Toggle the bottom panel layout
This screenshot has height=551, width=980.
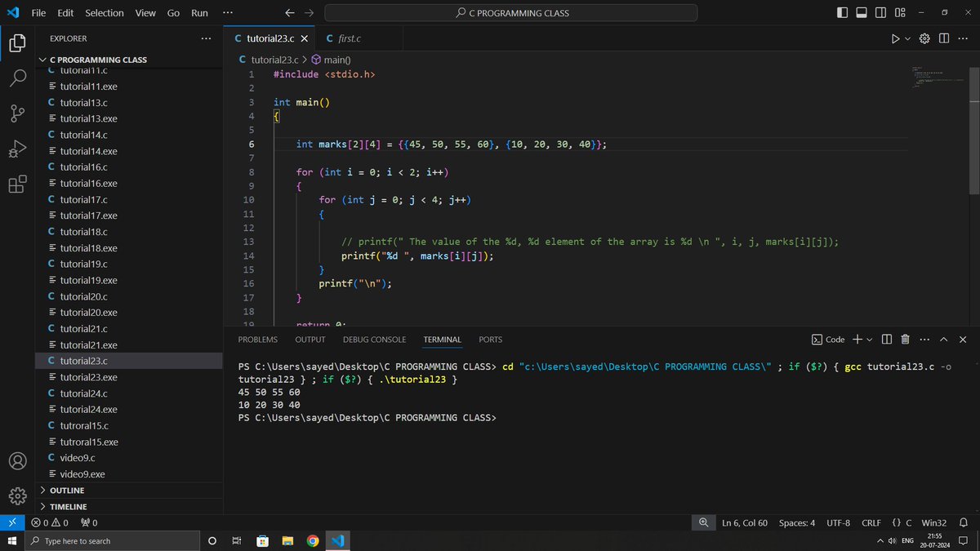(x=861, y=13)
